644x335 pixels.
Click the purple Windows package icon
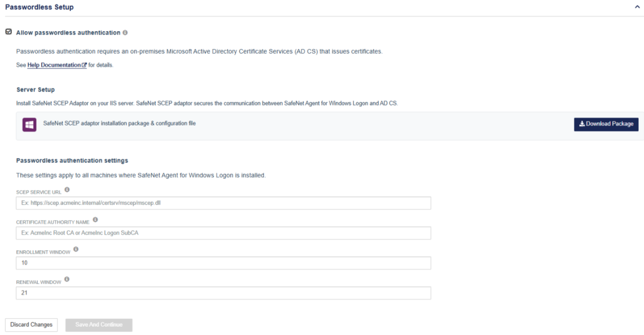(30, 125)
